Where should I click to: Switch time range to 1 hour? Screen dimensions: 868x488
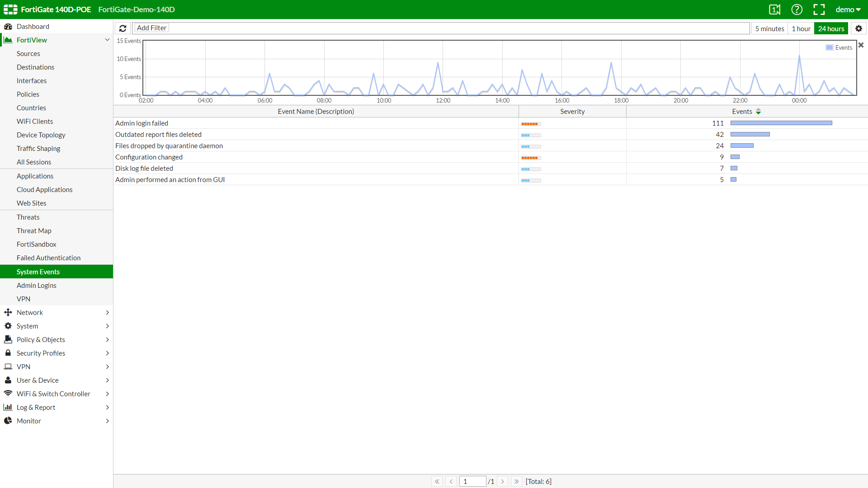coord(801,28)
